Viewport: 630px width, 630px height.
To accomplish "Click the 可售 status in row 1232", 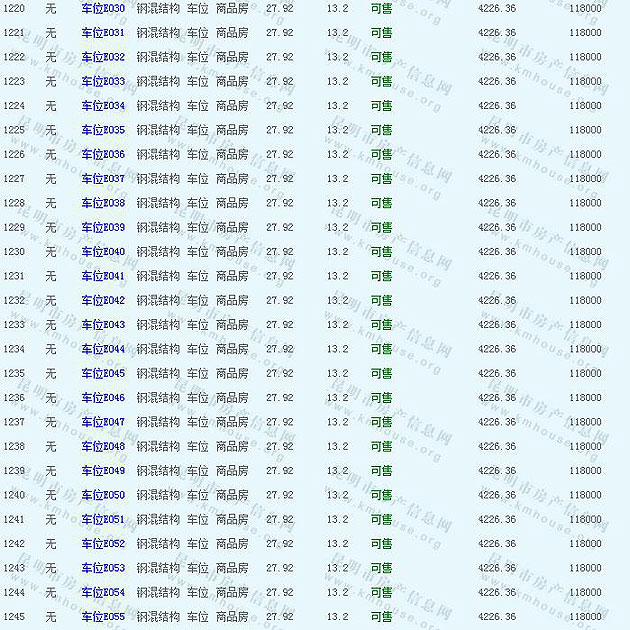I will click(381, 300).
